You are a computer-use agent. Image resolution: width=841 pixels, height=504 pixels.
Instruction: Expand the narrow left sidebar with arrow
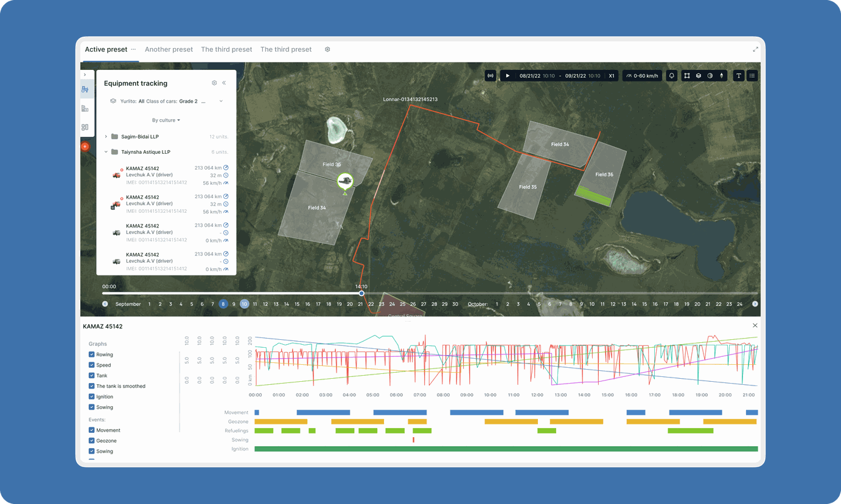(x=85, y=75)
